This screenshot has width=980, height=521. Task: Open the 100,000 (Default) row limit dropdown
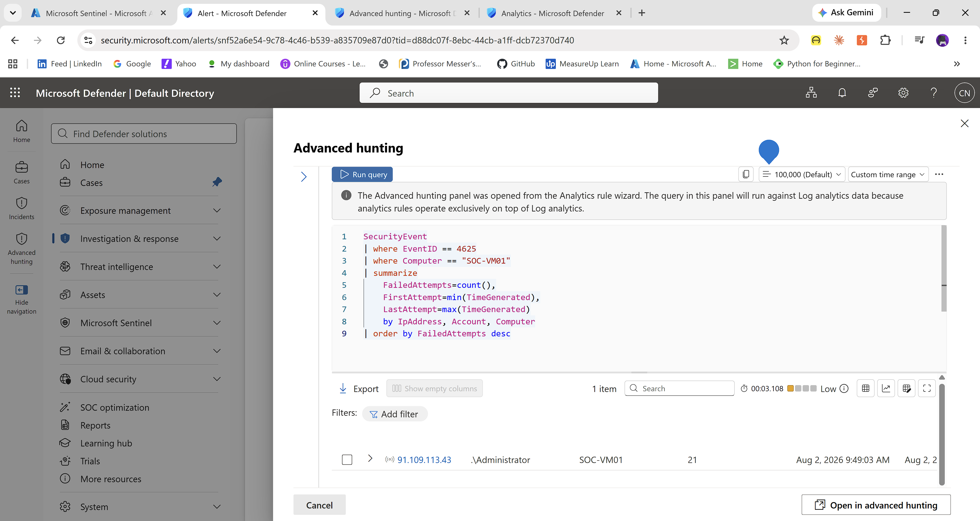[802, 174]
